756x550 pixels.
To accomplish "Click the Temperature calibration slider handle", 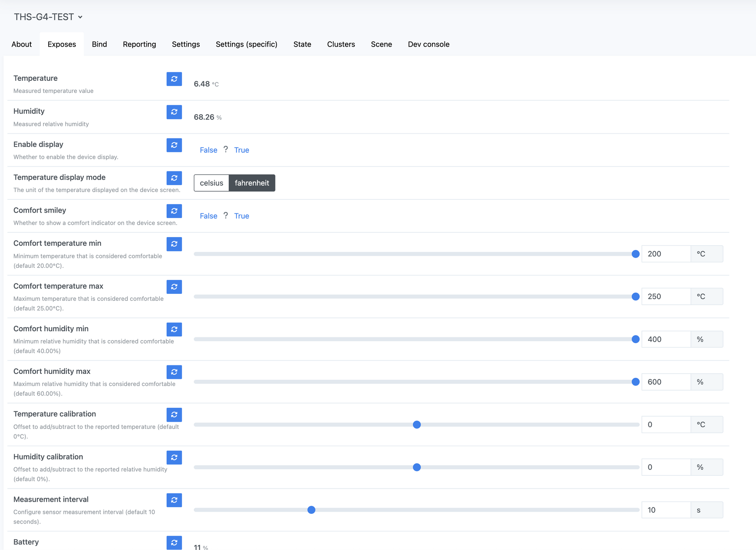I will [x=417, y=424].
